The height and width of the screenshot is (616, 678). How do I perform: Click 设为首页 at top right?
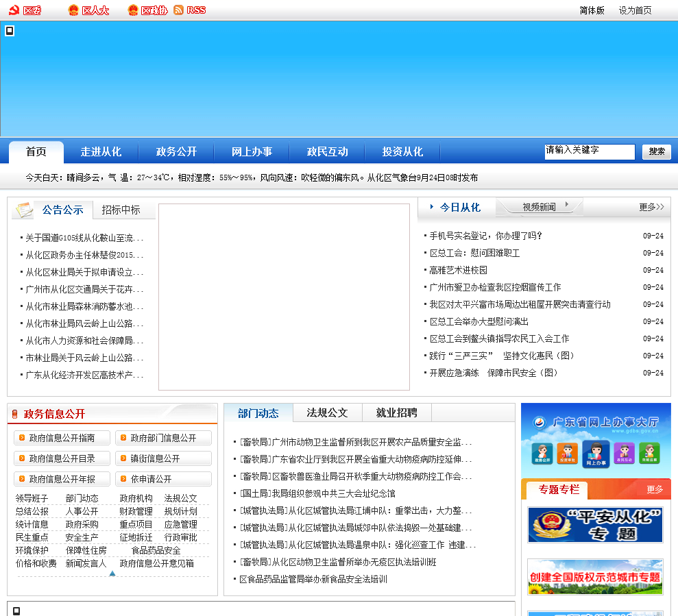(635, 10)
